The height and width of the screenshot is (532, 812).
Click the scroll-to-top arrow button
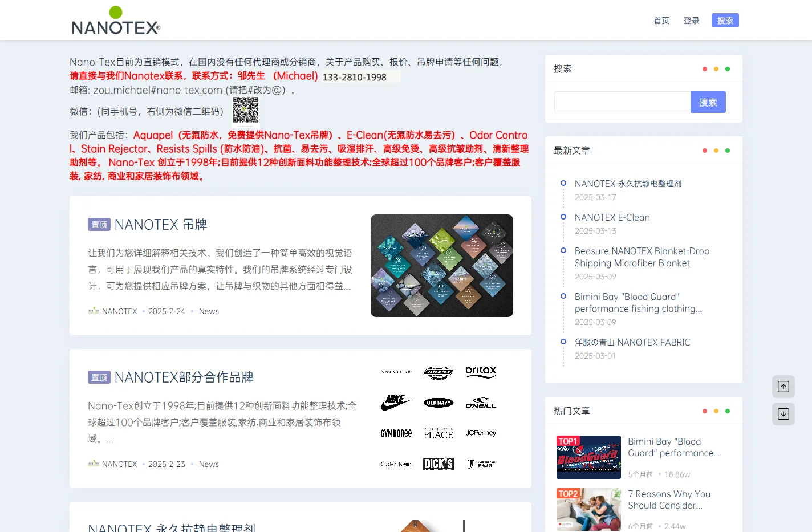(x=783, y=387)
